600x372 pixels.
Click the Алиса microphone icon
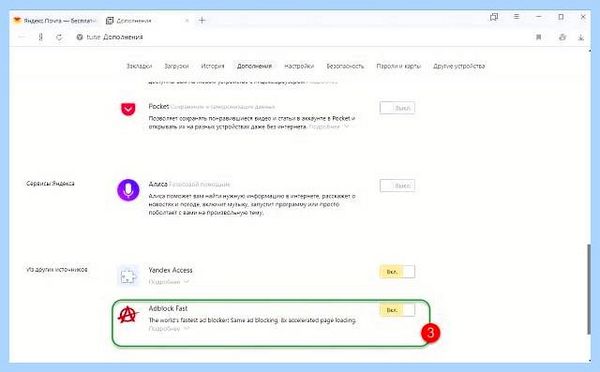128,190
